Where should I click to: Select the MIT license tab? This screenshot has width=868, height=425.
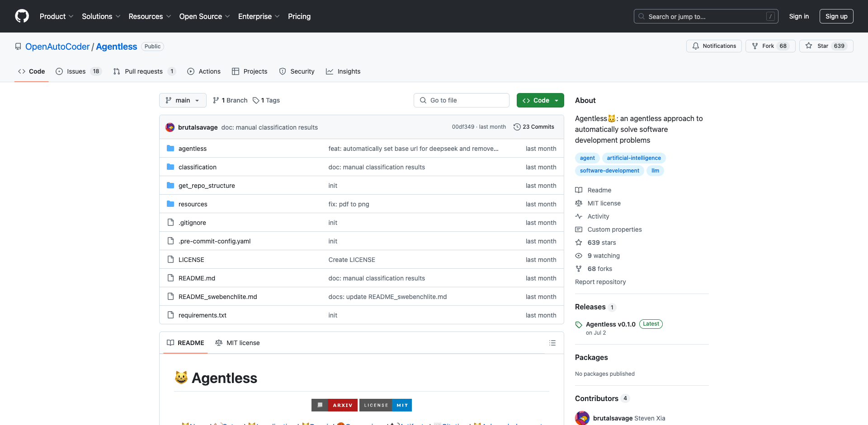point(237,343)
